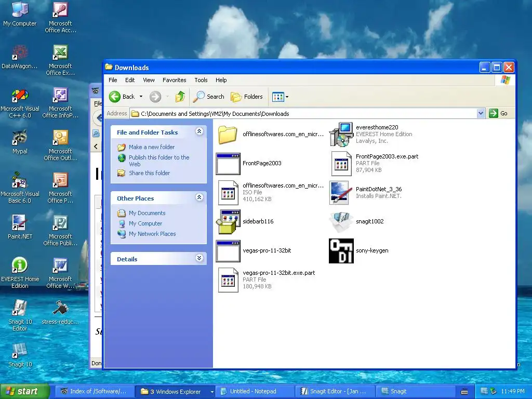
Task: Expand the Address bar dropdown
Action: point(481,113)
